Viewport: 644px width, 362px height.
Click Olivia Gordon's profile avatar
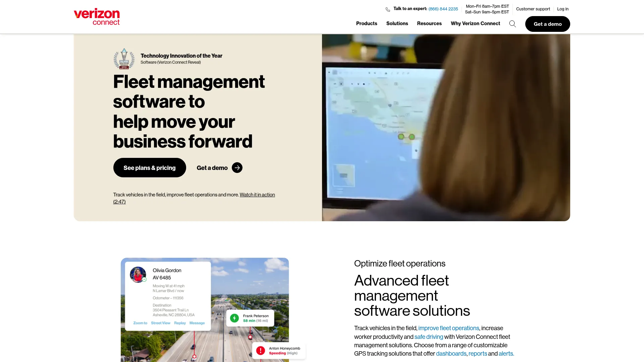click(x=138, y=275)
